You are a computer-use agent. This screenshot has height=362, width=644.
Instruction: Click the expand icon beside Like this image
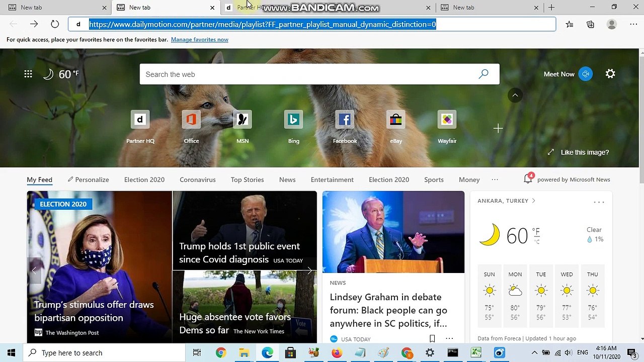551,152
